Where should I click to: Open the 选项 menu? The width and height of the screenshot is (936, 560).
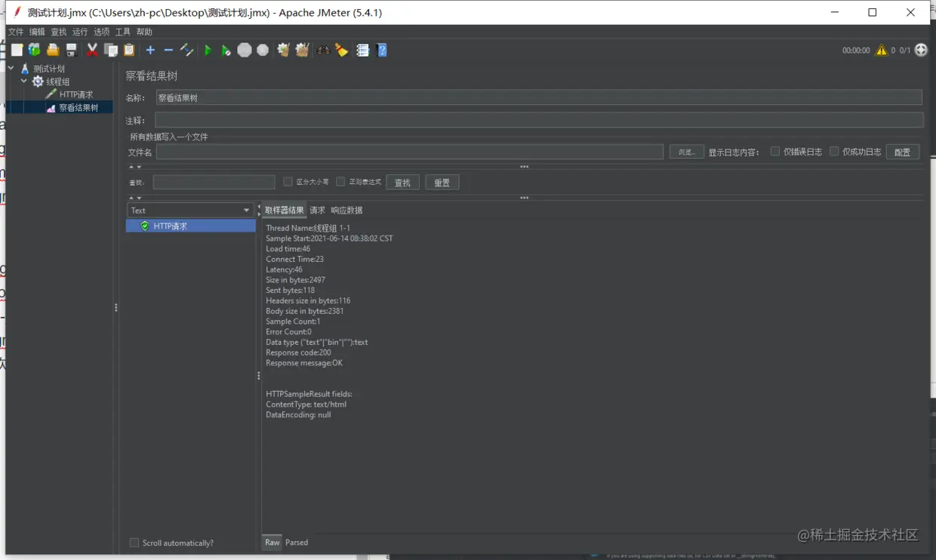(x=102, y=32)
